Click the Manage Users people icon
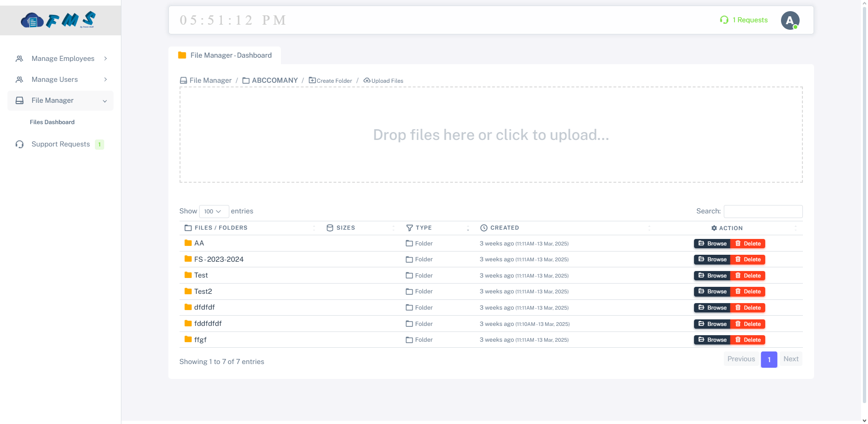Image resolution: width=868 pixels, height=424 pixels. point(20,79)
